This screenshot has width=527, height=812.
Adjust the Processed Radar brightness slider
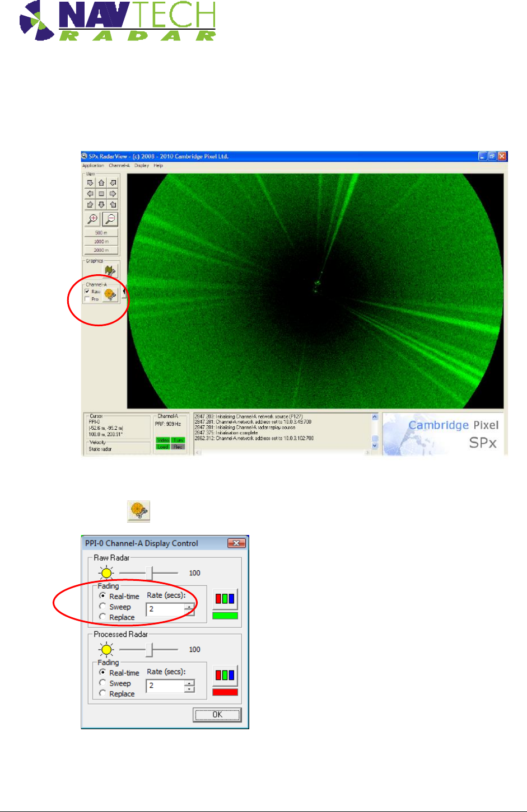click(x=150, y=649)
